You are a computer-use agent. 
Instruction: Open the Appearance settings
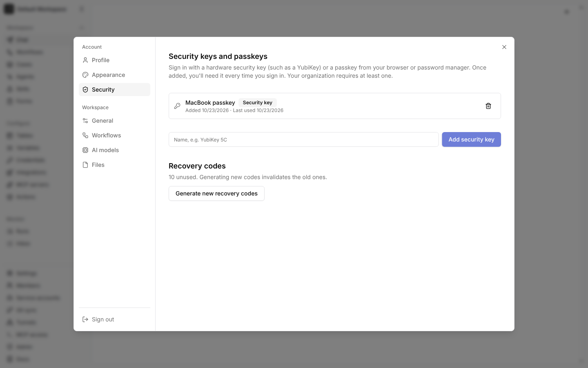tap(114, 75)
